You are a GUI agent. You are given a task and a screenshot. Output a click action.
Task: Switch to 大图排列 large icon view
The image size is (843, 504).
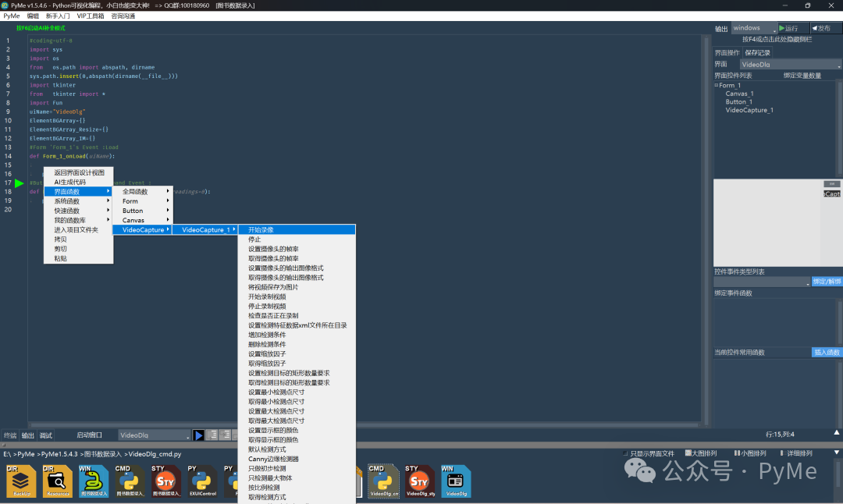click(x=702, y=453)
